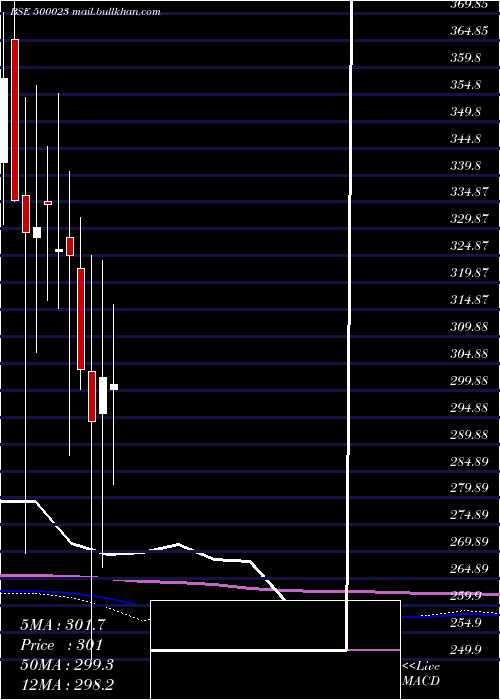500x700 pixels.
Task: Click the 354.8 price axis label
Action: click(466, 84)
